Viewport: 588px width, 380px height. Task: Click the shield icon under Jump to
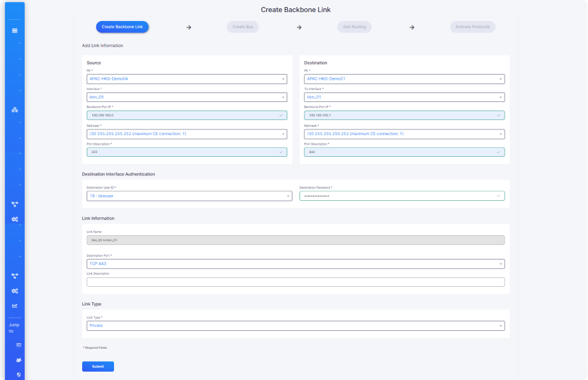[x=18, y=374]
